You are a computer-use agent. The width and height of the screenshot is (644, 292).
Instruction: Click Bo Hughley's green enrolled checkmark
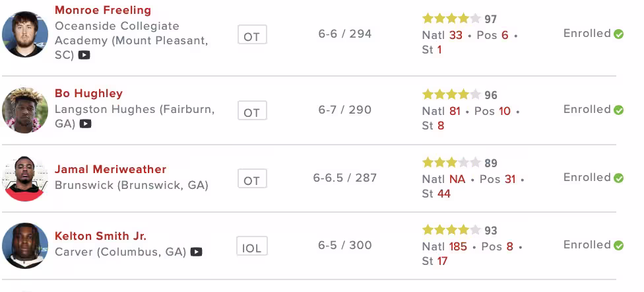tap(619, 110)
